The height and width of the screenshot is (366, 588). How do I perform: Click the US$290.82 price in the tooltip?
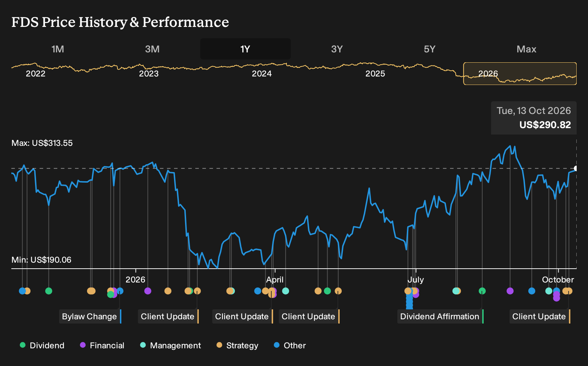pyautogui.click(x=545, y=125)
